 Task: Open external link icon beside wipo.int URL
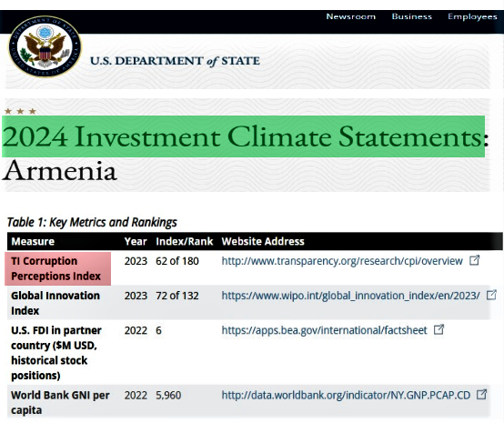491,295
